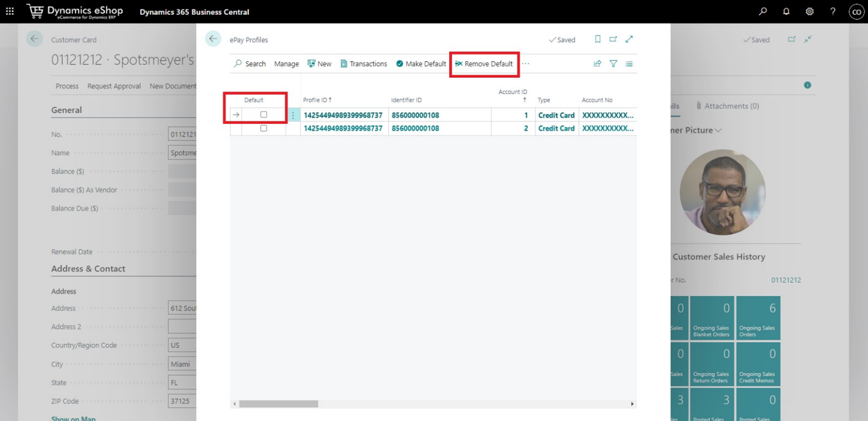Go back using ePay Profiles back arrow

(x=213, y=39)
